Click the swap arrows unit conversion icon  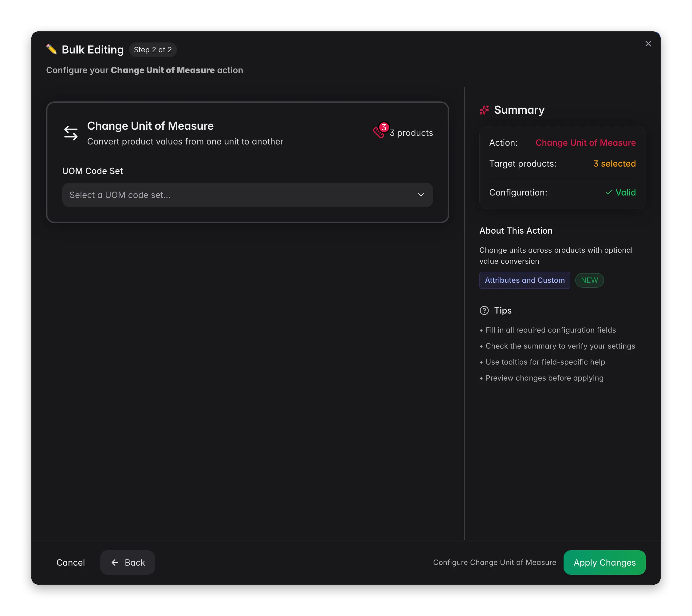click(x=71, y=133)
